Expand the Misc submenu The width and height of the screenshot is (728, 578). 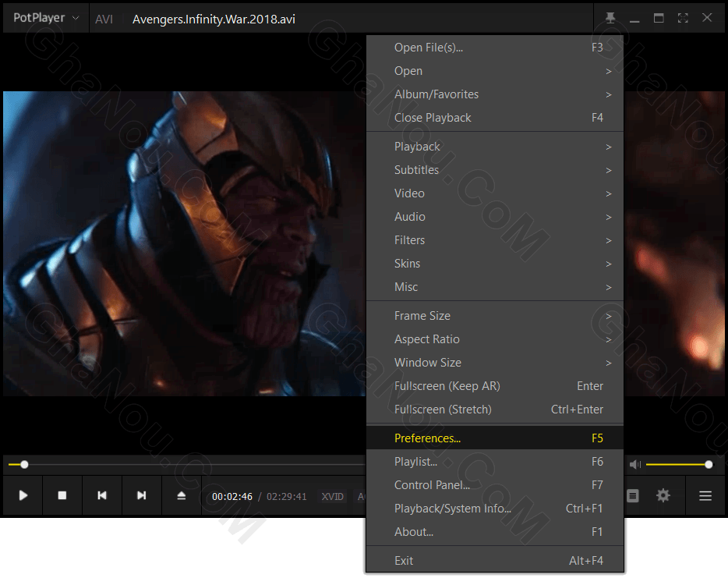495,287
